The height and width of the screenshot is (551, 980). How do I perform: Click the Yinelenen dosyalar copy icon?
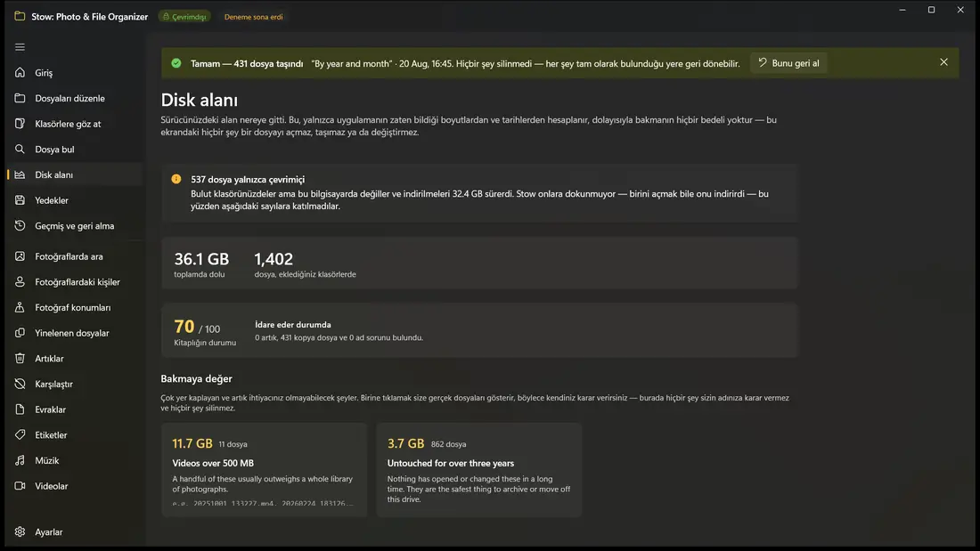[x=20, y=333]
